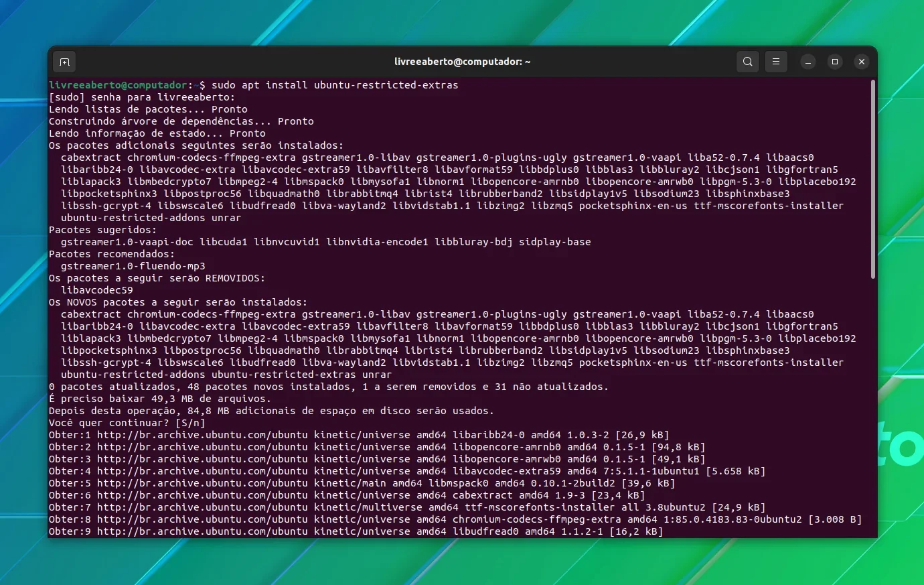Click the 'Pacotes sugeridos:' heading line

coord(103,230)
